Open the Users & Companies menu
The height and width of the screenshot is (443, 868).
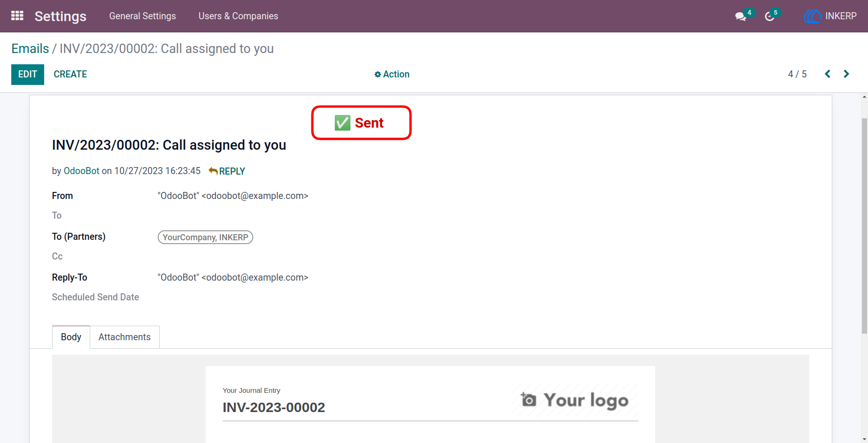(x=238, y=16)
